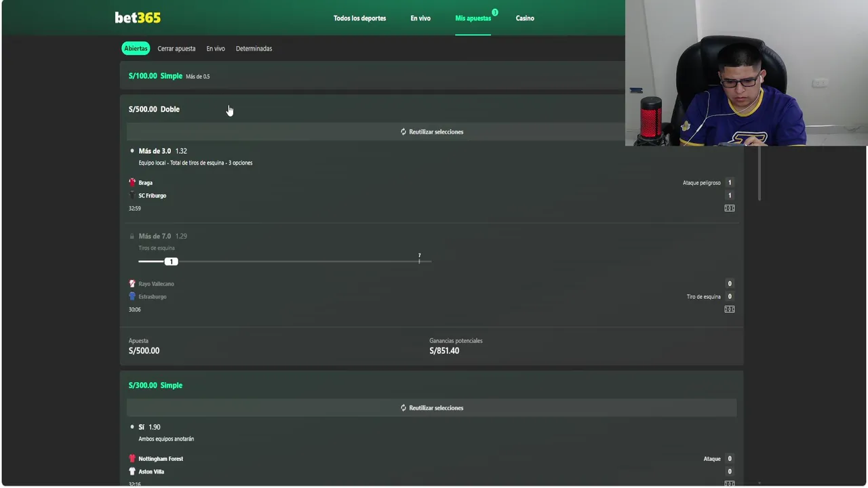Click the Braga team crest

pos(132,182)
